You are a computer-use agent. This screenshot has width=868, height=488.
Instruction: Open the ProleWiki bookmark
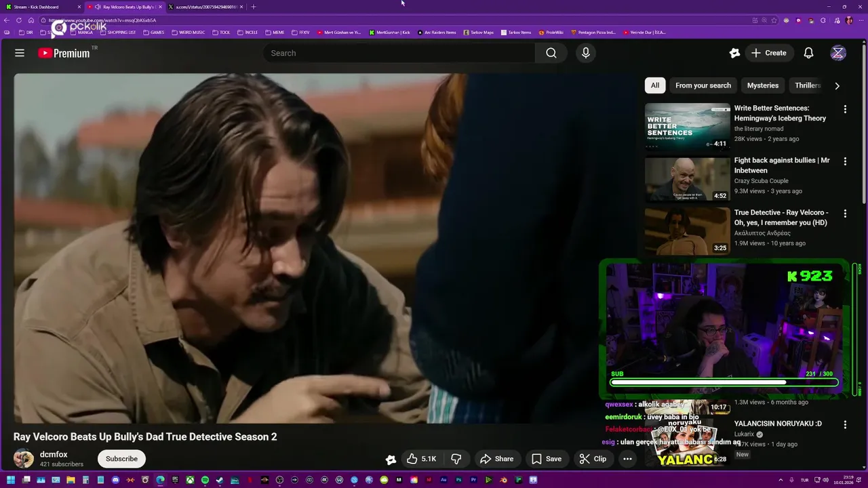(x=551, y=32)
